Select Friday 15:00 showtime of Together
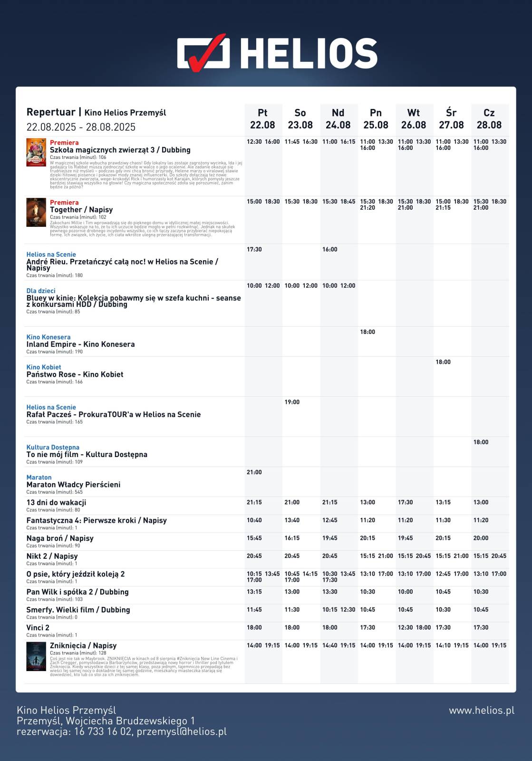Screen dimensions: 532x761 (x=254, y=202)
